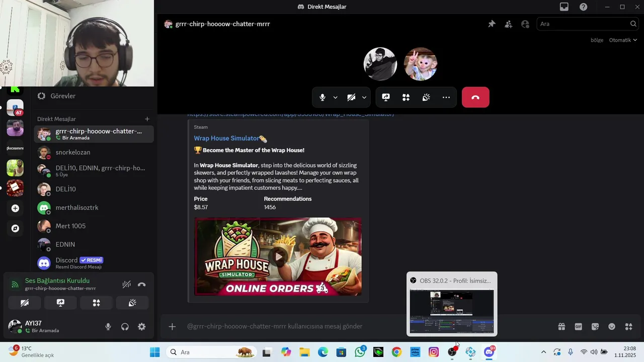Create a new DM with plus icon
The width and height of the screenshot is (644, 362).
pyautogui.click(x=147, y=119)
